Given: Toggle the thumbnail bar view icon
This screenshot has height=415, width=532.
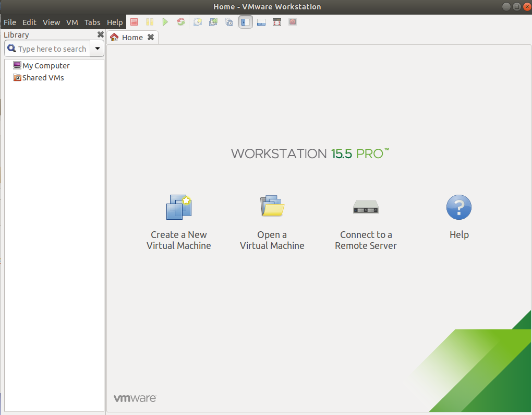Looking at the screenshot, I should click(261, 22).
